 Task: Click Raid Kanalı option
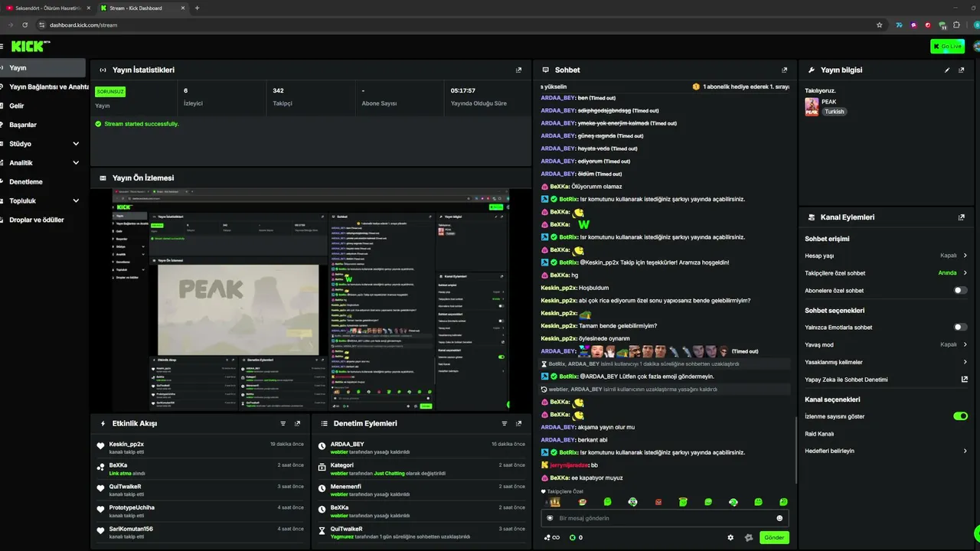pyautogui.click(x=886, y=434)
